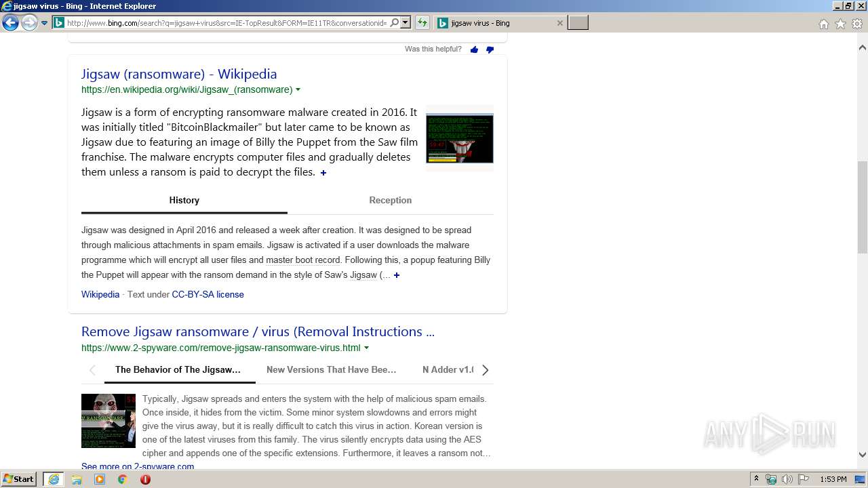Open 'Jigsaw (ransomware) - Wikipedia' result
Screen dimensions: 868x488
(179, 74)
